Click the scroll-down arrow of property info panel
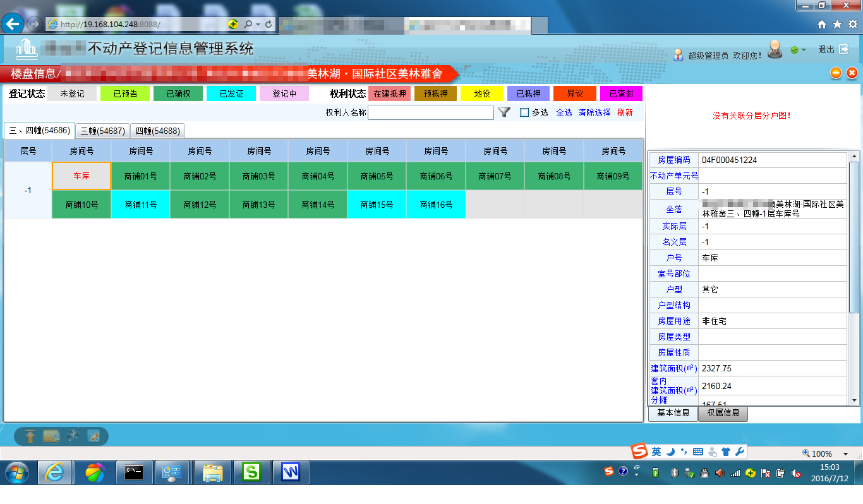 click(x=854, y=400)
